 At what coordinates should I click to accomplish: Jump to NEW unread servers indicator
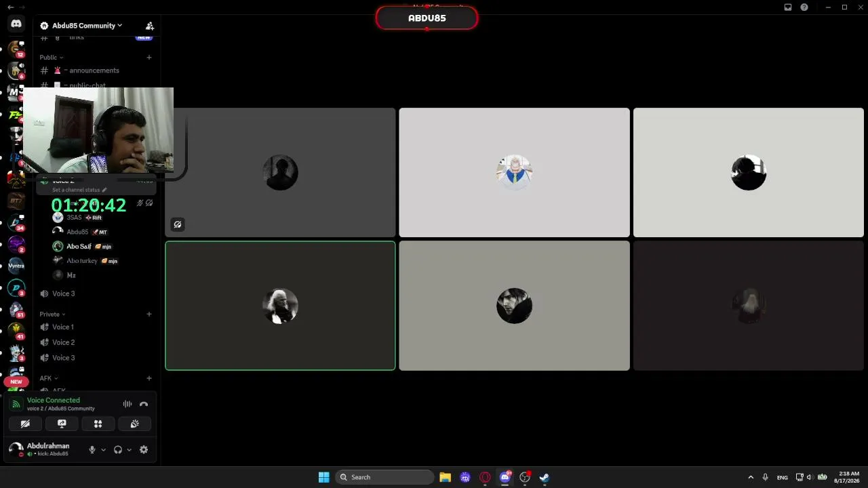16,382
